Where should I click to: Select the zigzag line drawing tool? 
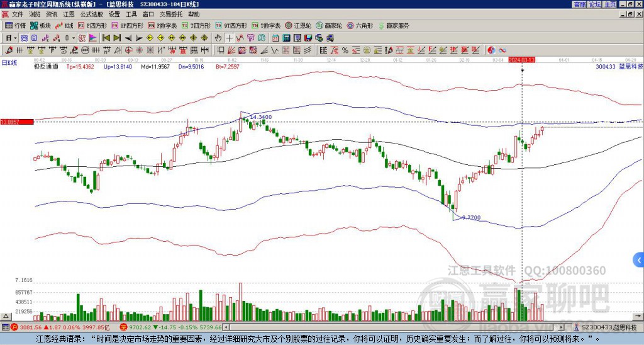coord(274,50)
